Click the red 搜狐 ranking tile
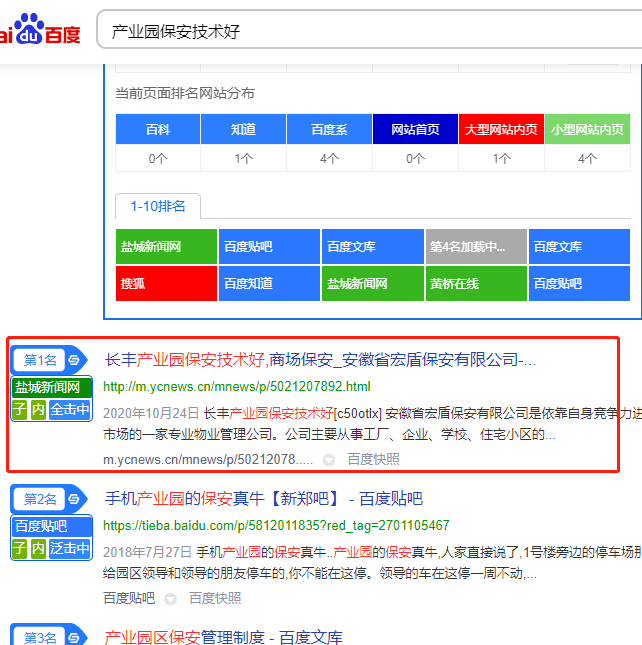This screenshot has width=642, height=645. (166, 283)
